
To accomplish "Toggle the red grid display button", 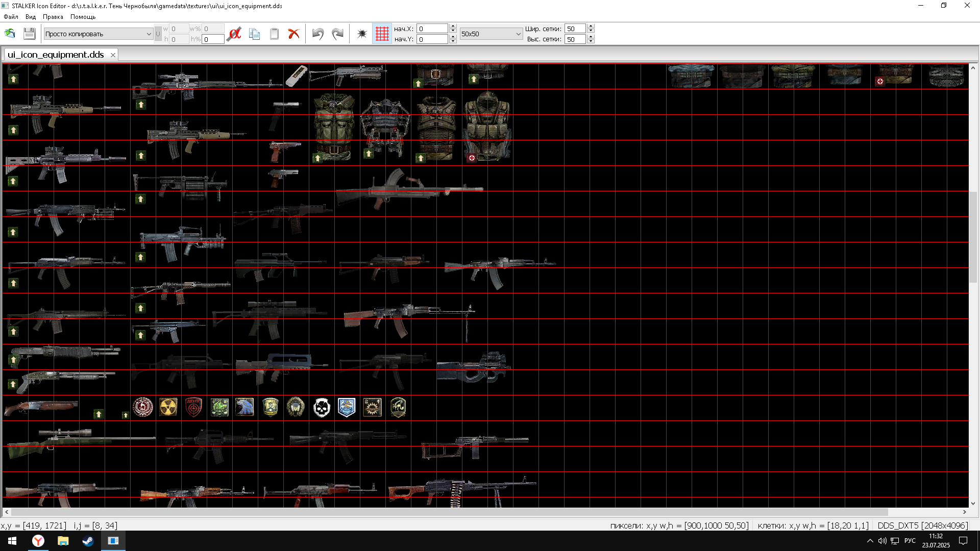I will (382, 34).
